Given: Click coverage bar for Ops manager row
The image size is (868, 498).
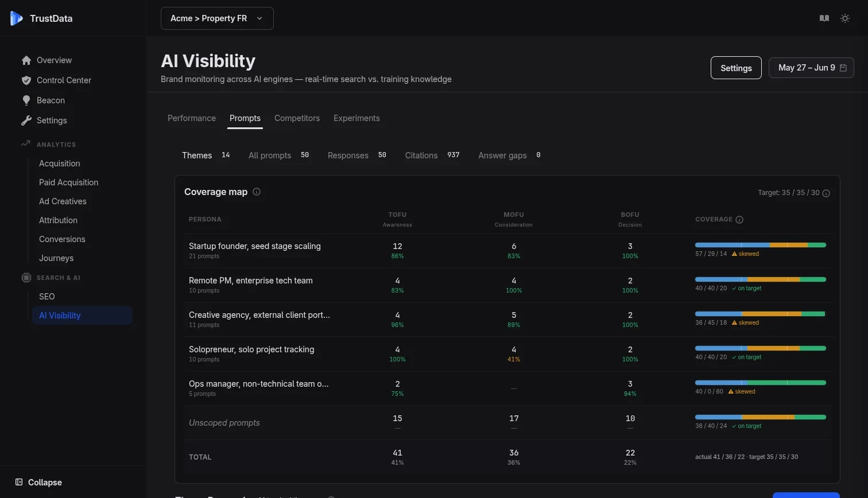Looking at the screenshot, I should point(761,383).
